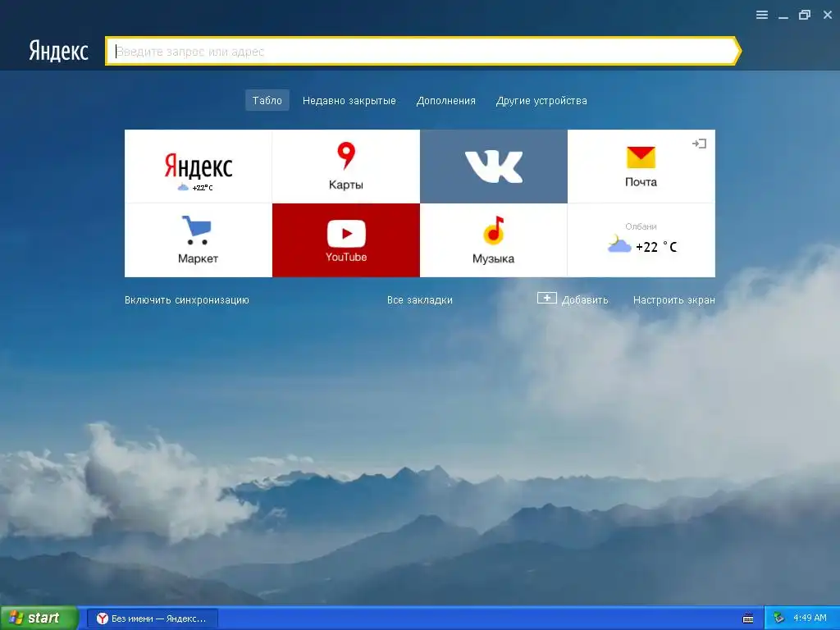Click Включить синхронизацию link
This screenshot has width=840, height=630.
coord(187,300)
